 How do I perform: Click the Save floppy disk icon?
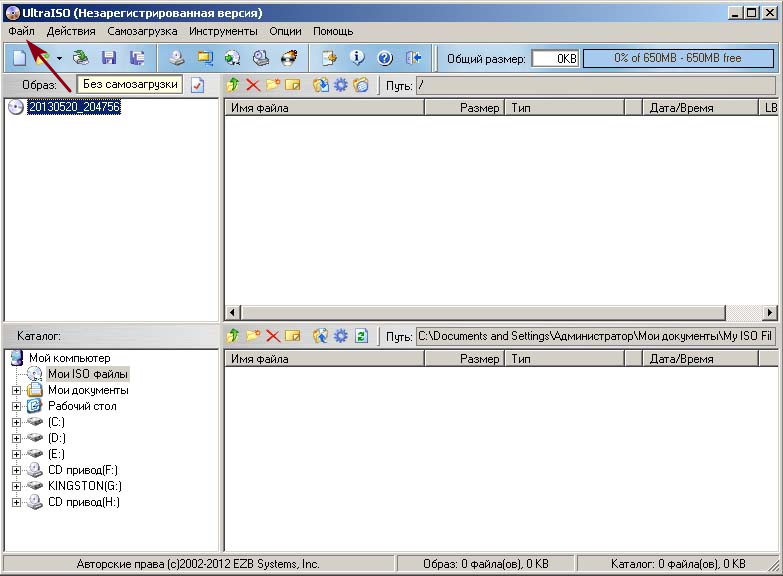click(109, 58)
